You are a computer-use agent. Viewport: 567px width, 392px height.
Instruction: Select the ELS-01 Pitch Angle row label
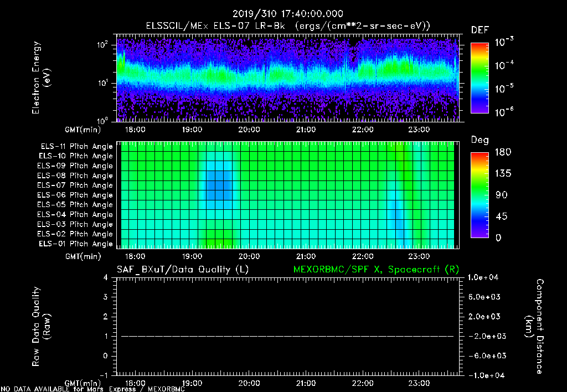pos(75,244)
